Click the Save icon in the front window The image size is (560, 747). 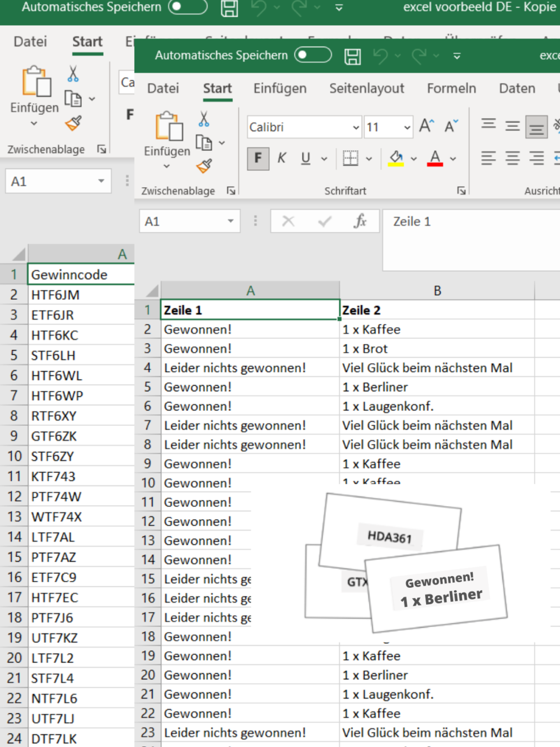click(x=352, y=56)
